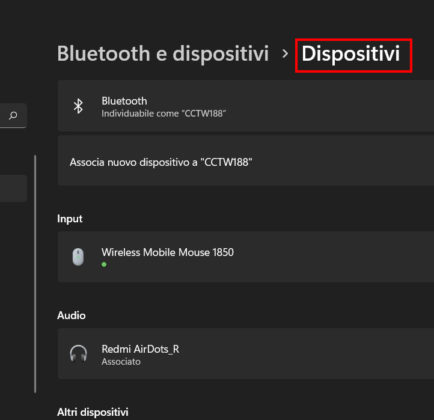
Task: Go back to Bluetooth e dispositivi breadcrumb
Action: point(163,54)
